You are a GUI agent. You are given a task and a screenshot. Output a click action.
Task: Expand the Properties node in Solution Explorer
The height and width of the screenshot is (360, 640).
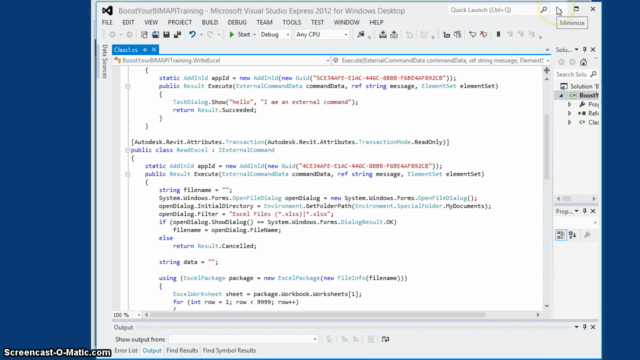[569, 104]
